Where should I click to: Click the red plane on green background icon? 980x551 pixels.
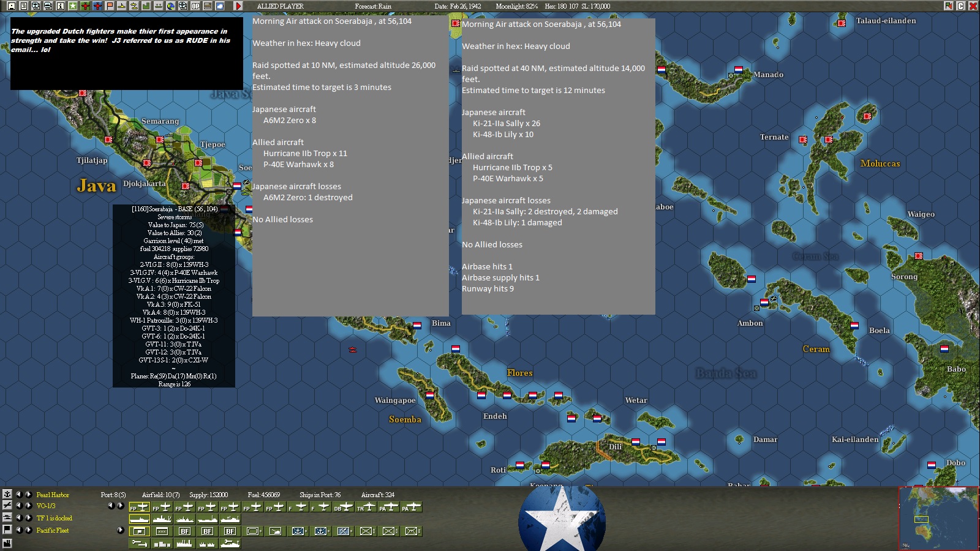click(85, 6)
